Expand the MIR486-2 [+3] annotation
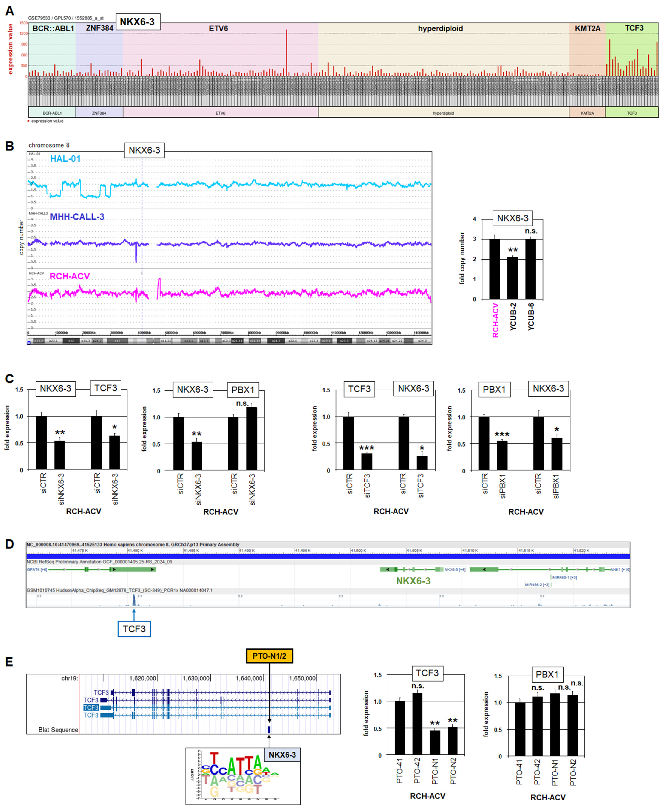 coord(537,585)
